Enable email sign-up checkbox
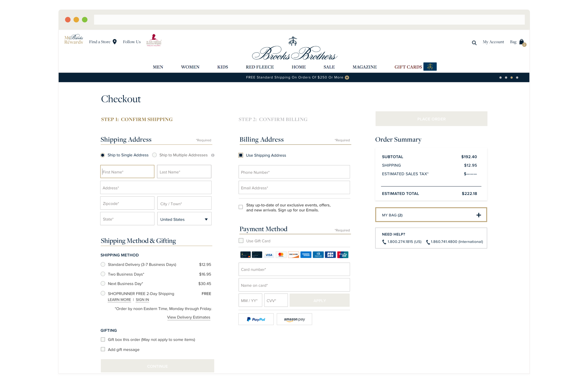This screenshot has width=588, height=385. pos(241,207)
